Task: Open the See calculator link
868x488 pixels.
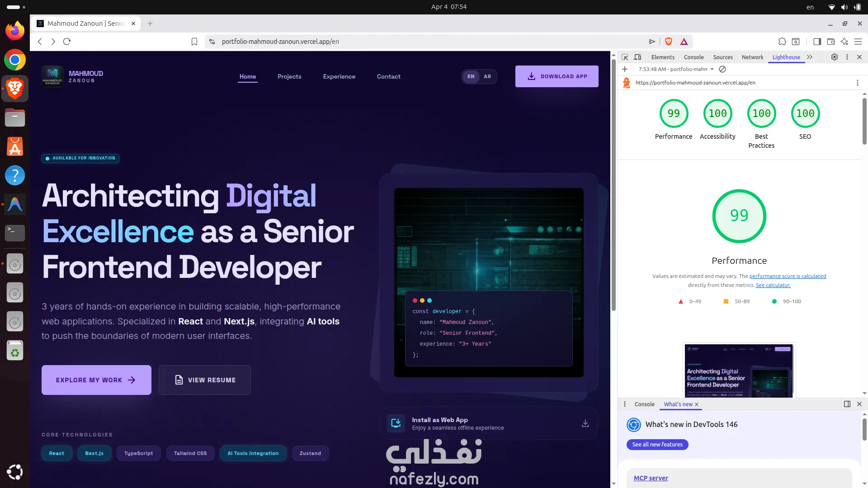Action: click(x=773, y=285)
